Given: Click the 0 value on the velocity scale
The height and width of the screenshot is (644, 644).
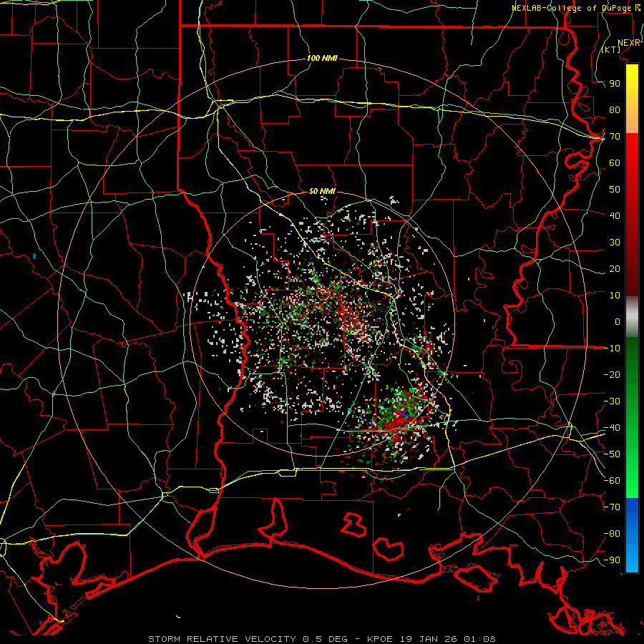Looking at the screenshot, I should (x=618, y=322).
